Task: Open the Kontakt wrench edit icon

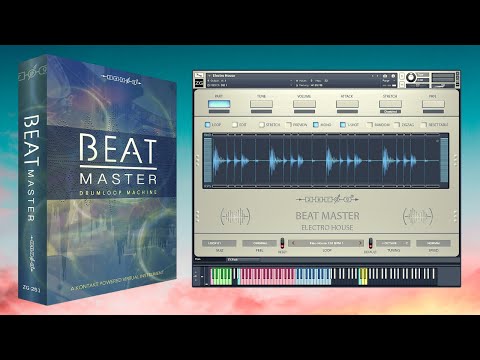Action: pyautogui.click(x=199, y=75)
